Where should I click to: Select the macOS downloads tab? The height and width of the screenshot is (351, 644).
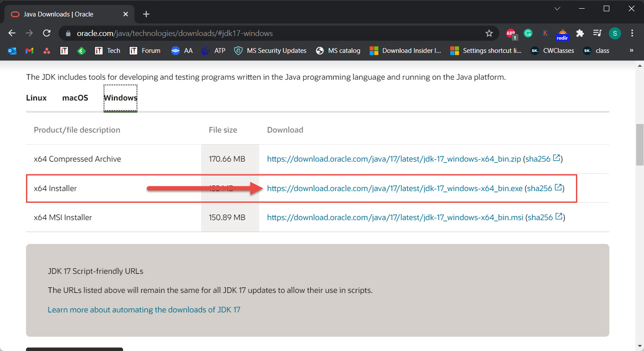(x=75, y=97)
